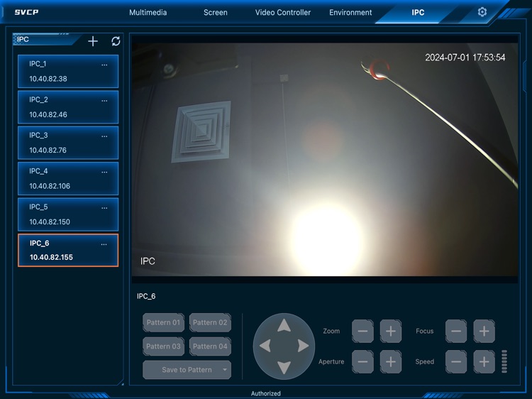532x399 pixels.
Task: Increase Zoom with plus button
Action: pos(391,331)
